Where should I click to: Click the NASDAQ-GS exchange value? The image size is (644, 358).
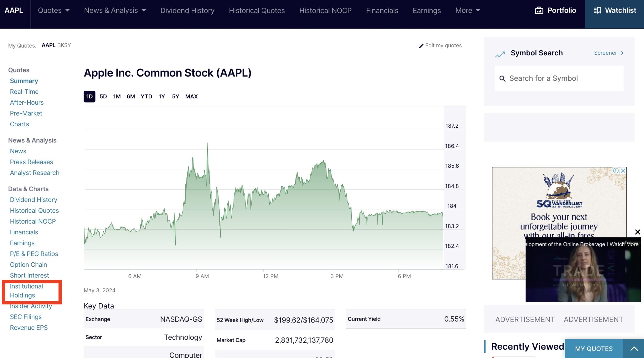tap(181, 319)
